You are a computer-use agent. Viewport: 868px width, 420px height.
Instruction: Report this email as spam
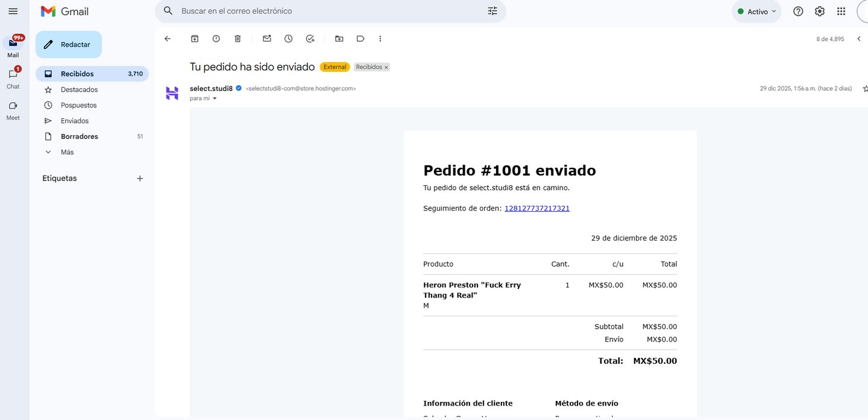pos(216,39)
